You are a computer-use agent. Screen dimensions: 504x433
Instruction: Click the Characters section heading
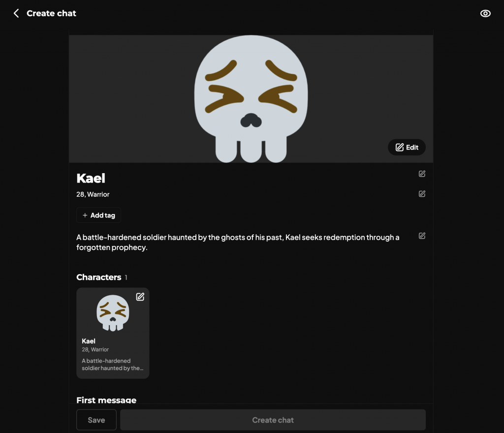(x=98, y=277)
